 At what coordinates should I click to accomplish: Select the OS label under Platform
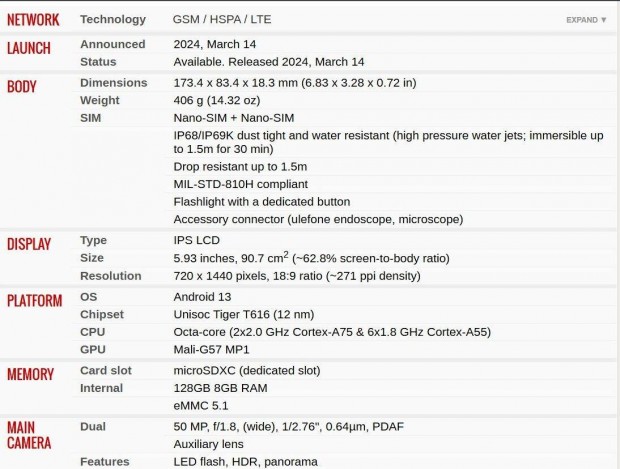click(89, 297)
